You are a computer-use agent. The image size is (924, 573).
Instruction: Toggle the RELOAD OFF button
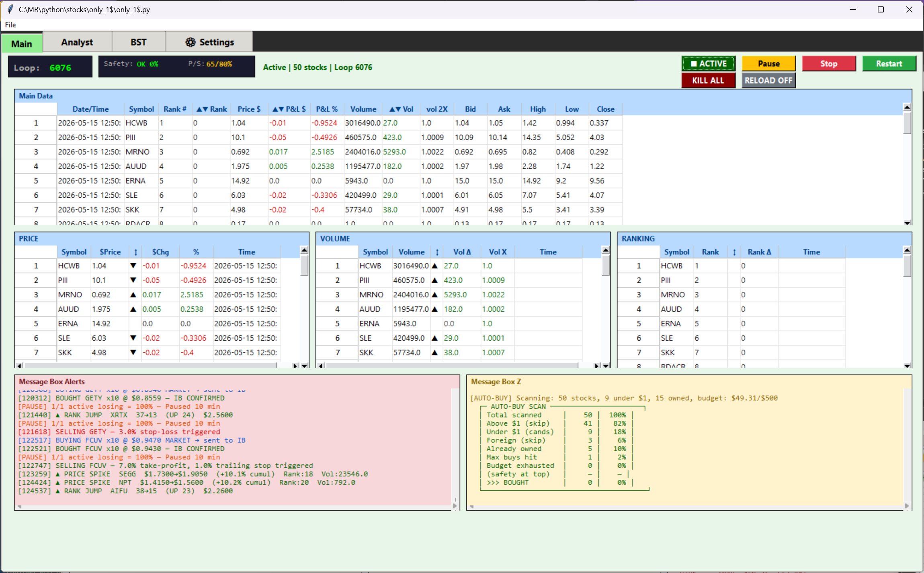click(768, 80)
